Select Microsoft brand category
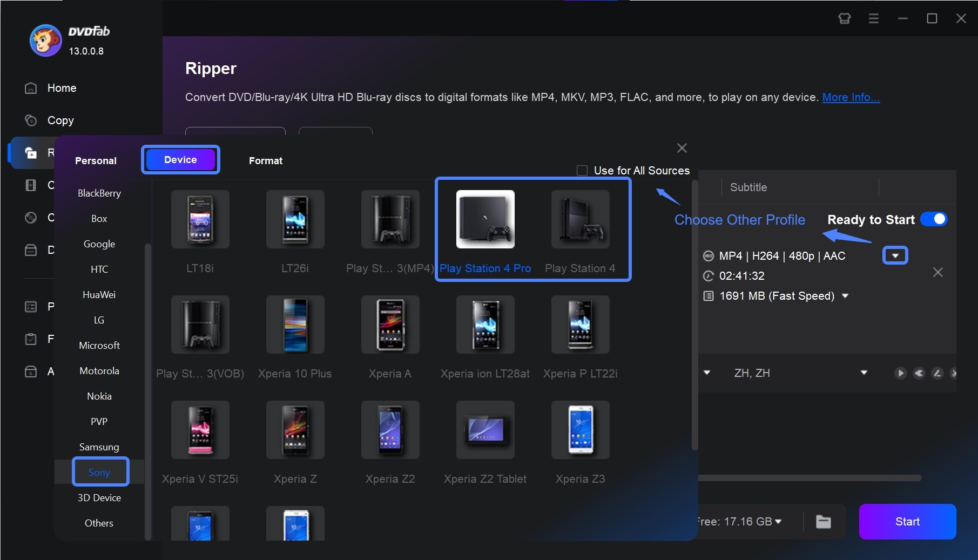This screenshot has width=978, height=560. tap(99, 346)
